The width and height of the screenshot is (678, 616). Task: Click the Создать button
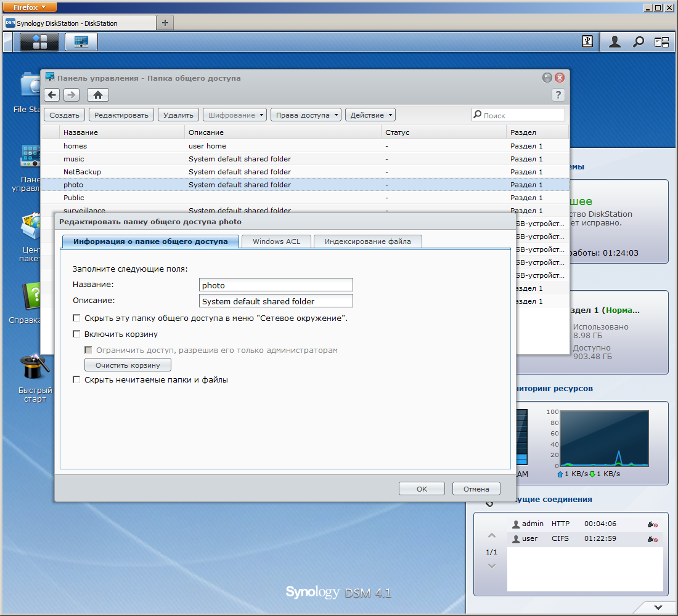(65, 115)
